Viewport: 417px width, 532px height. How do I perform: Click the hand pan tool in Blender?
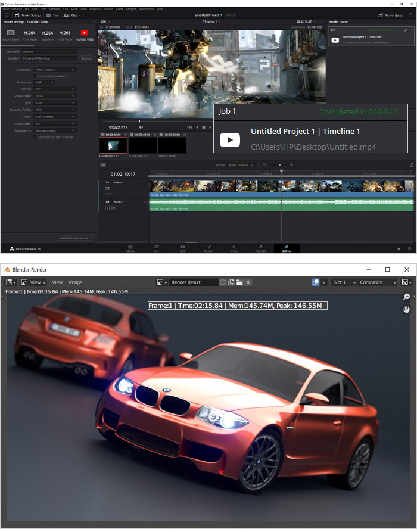tap(407, 309)
